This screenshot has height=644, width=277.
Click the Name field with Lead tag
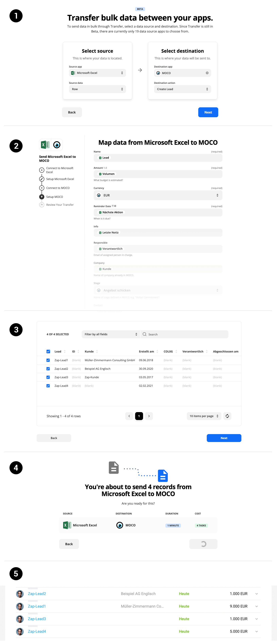(158, 158)
